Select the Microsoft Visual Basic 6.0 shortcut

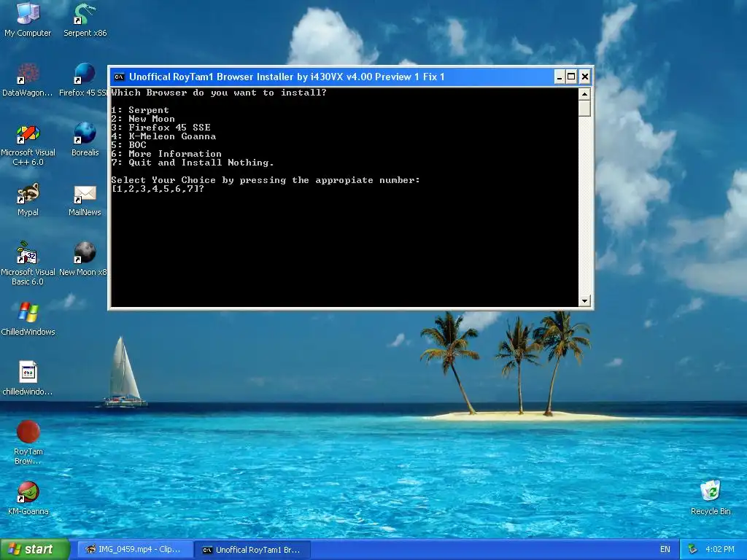point(28,262)
